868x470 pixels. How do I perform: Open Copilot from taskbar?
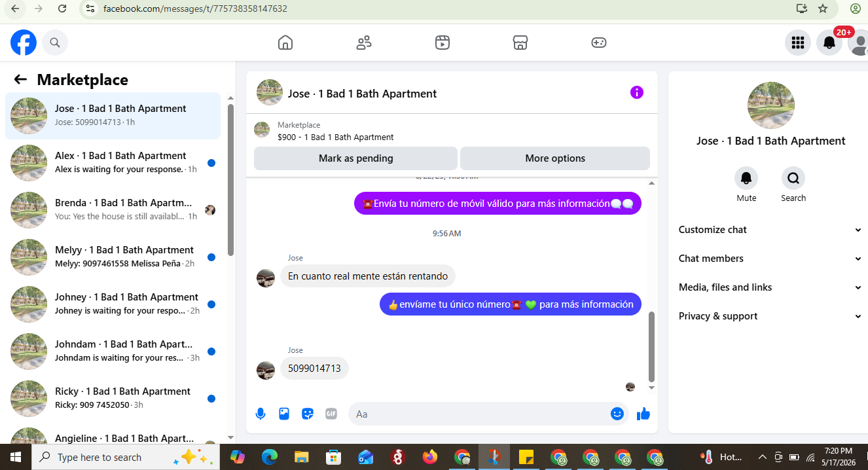237,457
